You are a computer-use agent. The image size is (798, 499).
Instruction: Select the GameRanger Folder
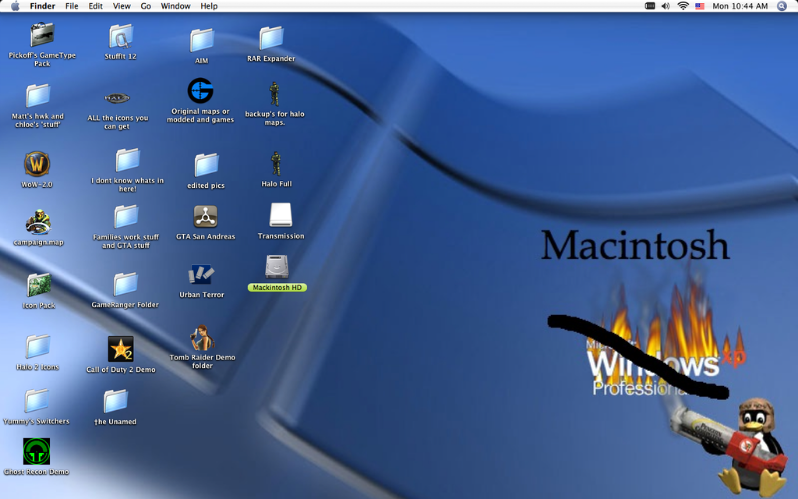click(x=125, y=284)
